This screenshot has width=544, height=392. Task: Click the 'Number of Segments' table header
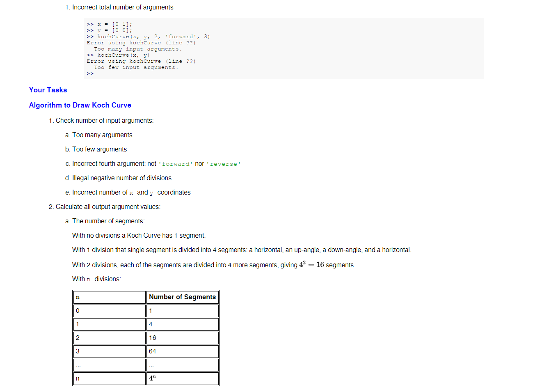pyautogui.click(x=183, y=297)
